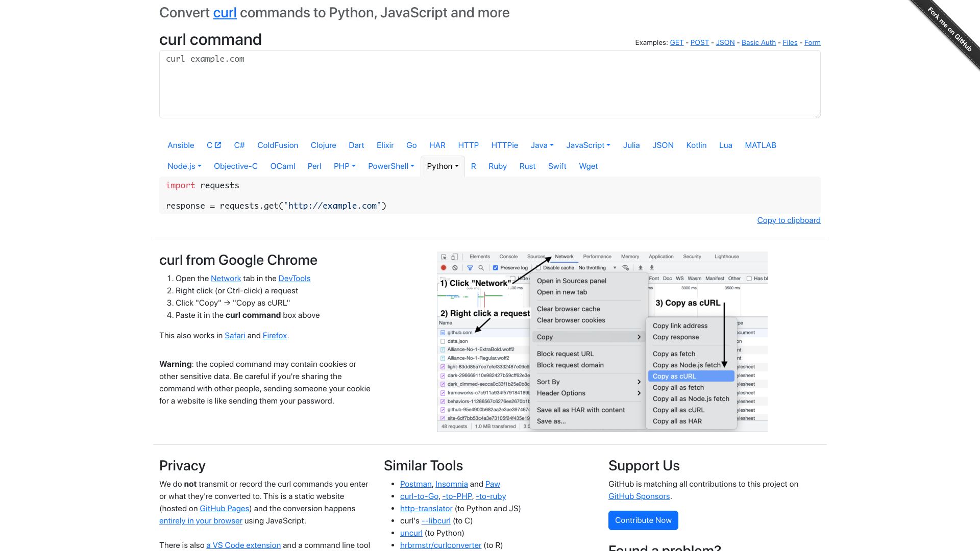The height and width of the screenshot is (551, 980).
Task: Expand the active Python dropdown tab
Action: pyautogui.click(x=443, y=166)
